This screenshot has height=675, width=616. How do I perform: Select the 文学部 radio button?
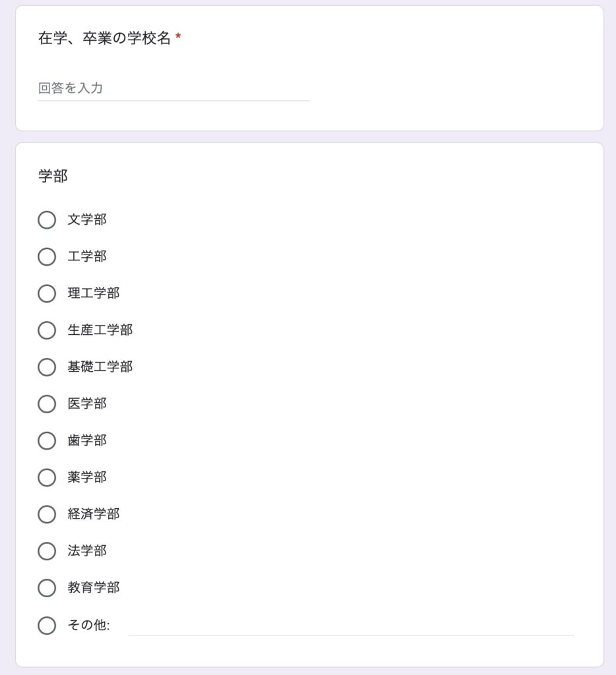point(47,220)
